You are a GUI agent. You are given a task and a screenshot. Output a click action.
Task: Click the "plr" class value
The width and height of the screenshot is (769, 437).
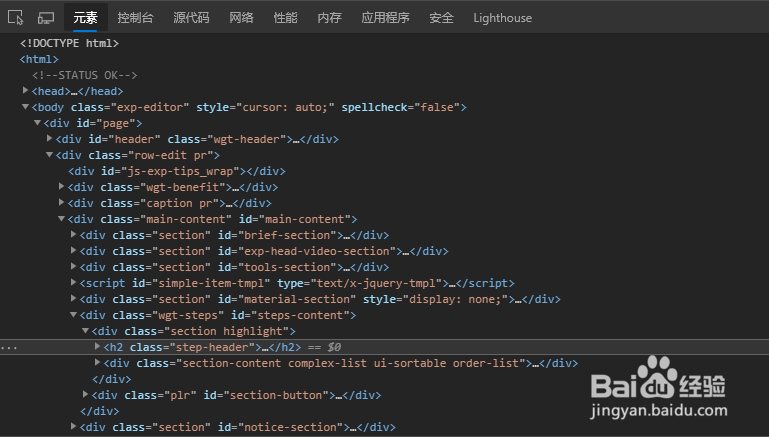(x=180, y=395)
